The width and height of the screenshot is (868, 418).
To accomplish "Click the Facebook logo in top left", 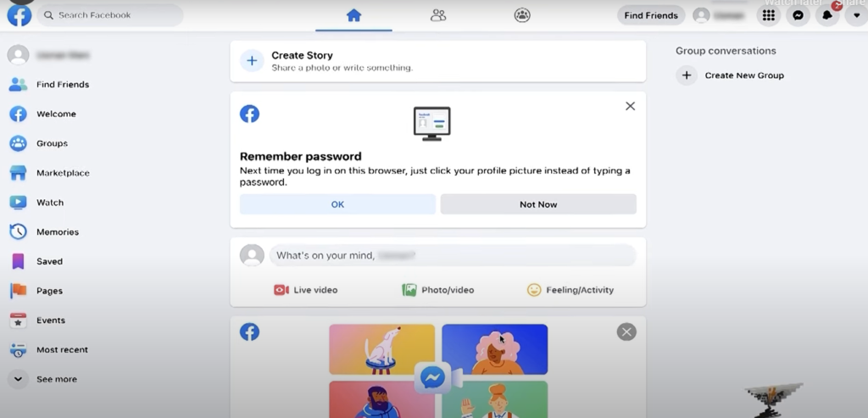I will point(19,15).
